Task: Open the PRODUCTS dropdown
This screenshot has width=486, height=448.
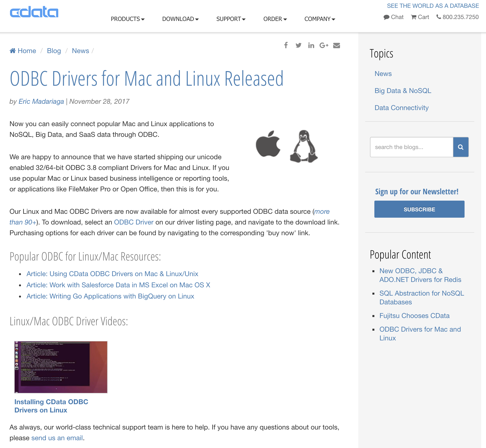Action: [128, 19]
